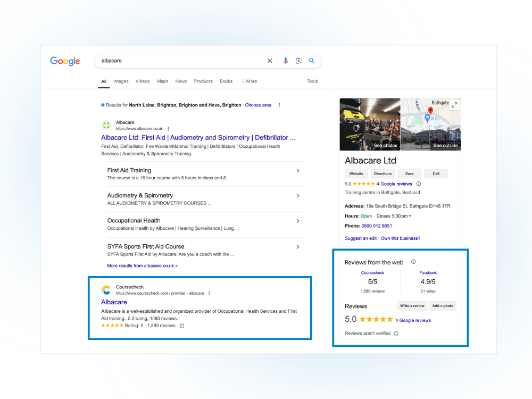Image resolution: width=532 pixels, height=399 pixels.
Task: Click the blue magnifier search icon
Action: (x=311, y=61)
